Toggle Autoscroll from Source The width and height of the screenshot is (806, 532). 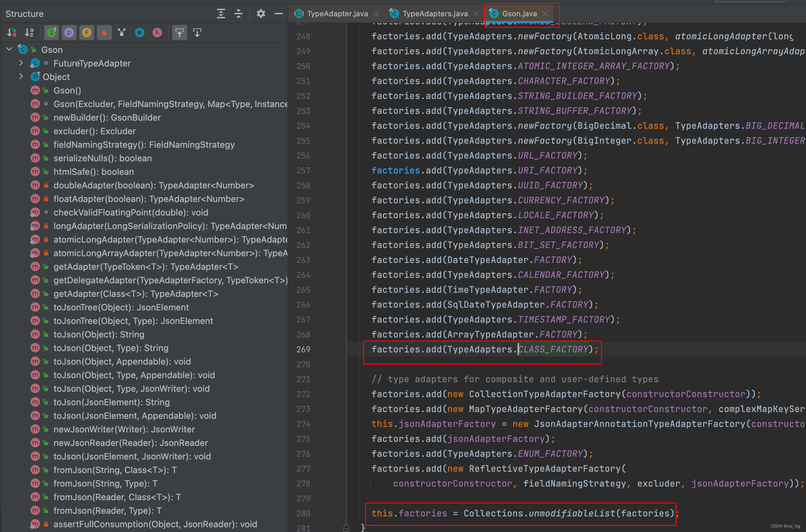click(x=197, y=33)
